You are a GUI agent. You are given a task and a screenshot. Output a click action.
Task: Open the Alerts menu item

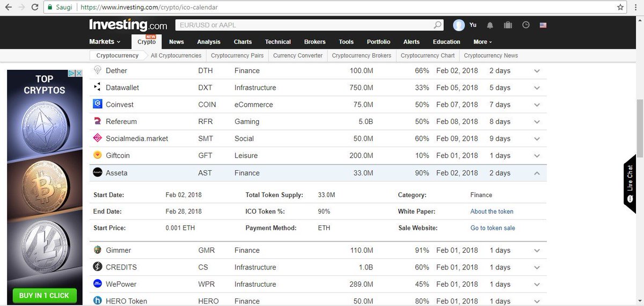point(412,42)
